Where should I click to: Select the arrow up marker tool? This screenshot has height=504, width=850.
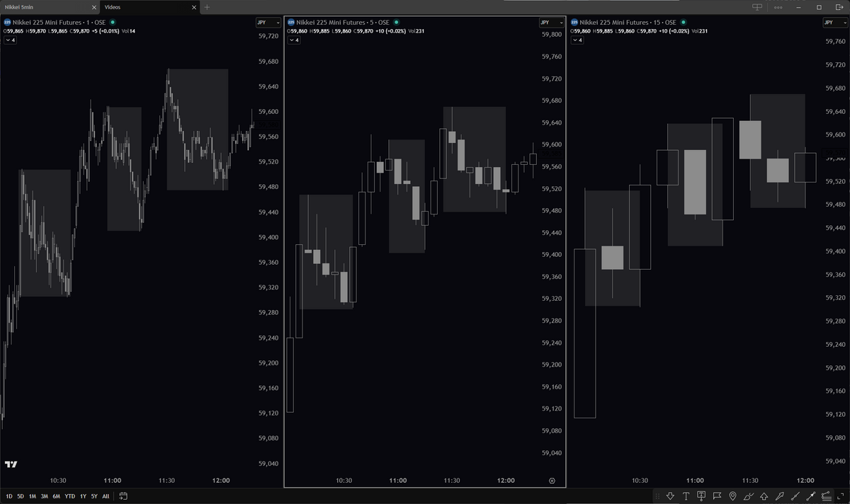point(764,496)
